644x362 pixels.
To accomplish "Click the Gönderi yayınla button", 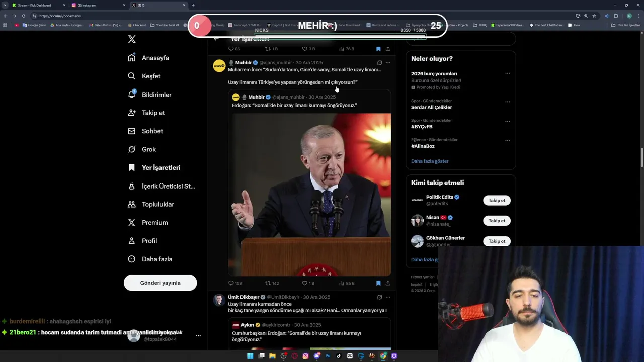I will tap(160, 283).
